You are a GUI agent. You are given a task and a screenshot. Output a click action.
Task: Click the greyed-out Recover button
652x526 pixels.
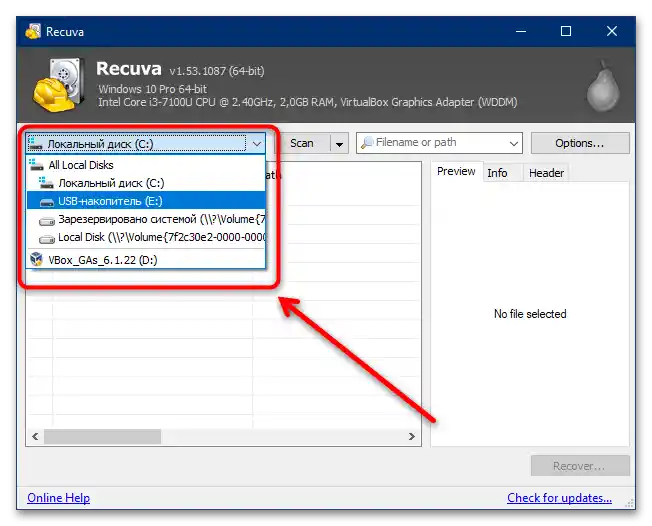[580, 466]
